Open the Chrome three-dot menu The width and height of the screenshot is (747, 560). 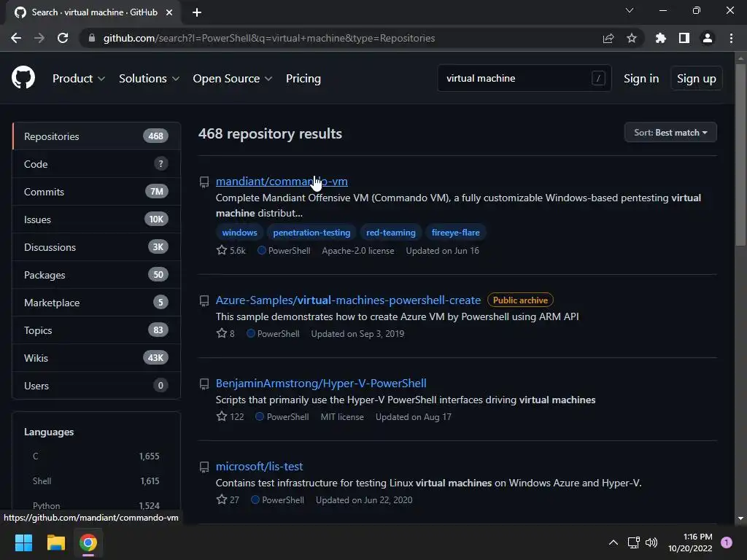click(731, 38)
